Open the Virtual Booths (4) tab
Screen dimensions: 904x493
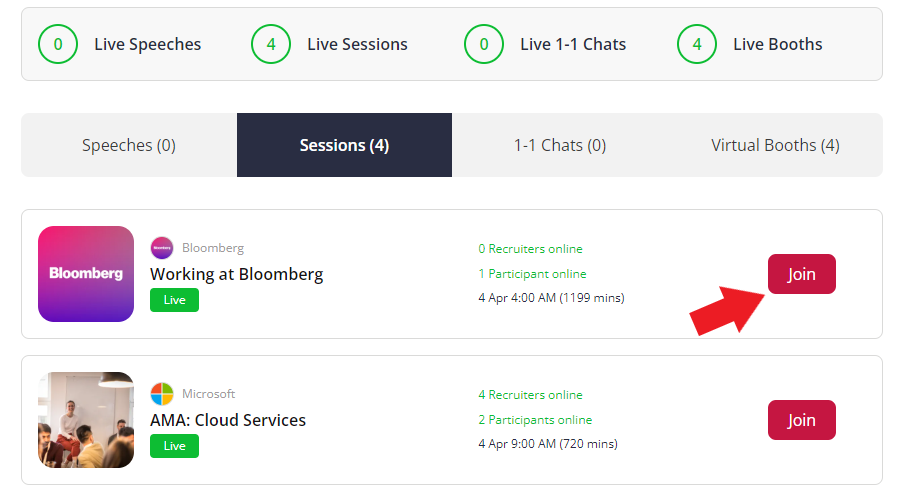[775, 145]
